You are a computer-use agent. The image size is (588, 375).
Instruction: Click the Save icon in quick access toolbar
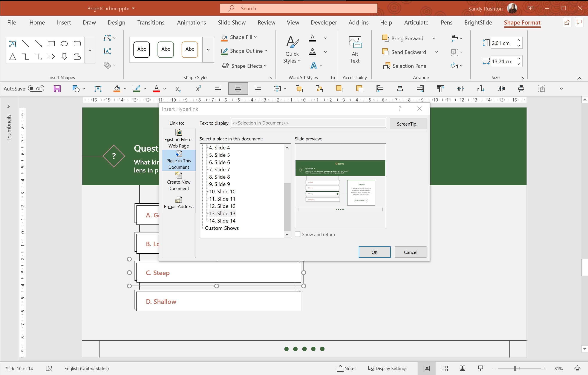tap(57, 89)
